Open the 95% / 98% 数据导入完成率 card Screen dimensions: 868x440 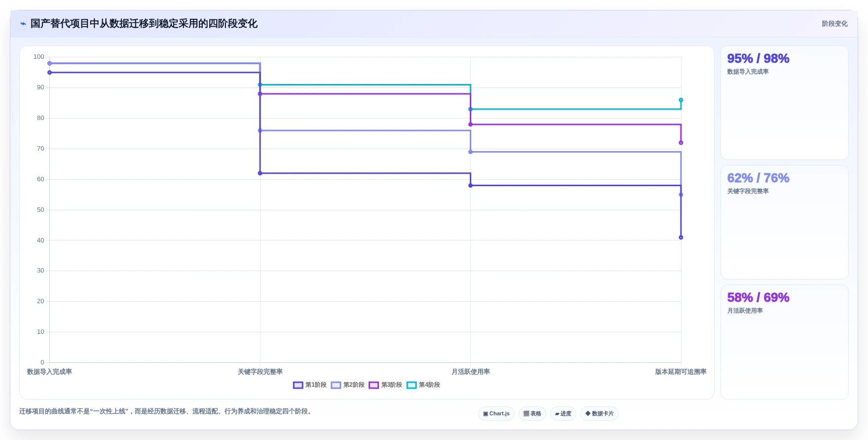coord(784,103)
